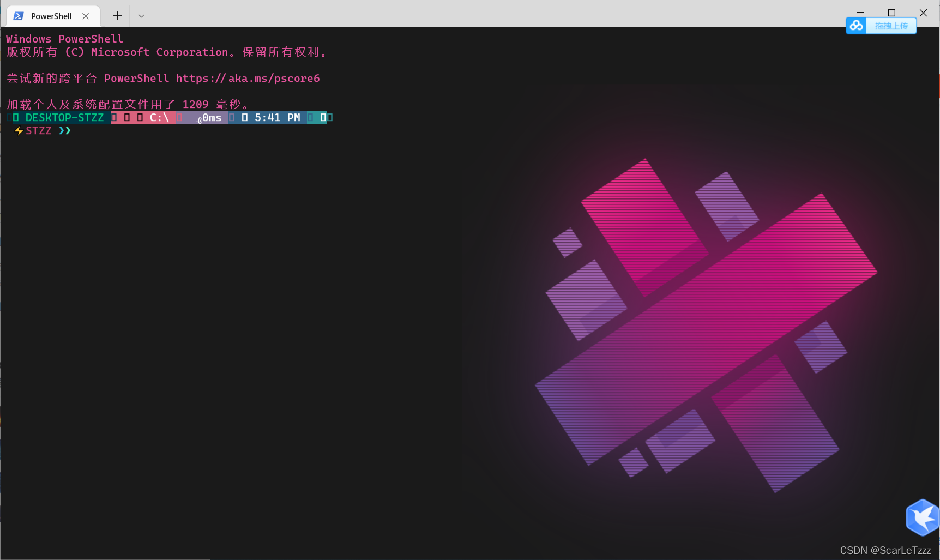Click the stopwatch icon next to 0ms

[x=198, y=119]
